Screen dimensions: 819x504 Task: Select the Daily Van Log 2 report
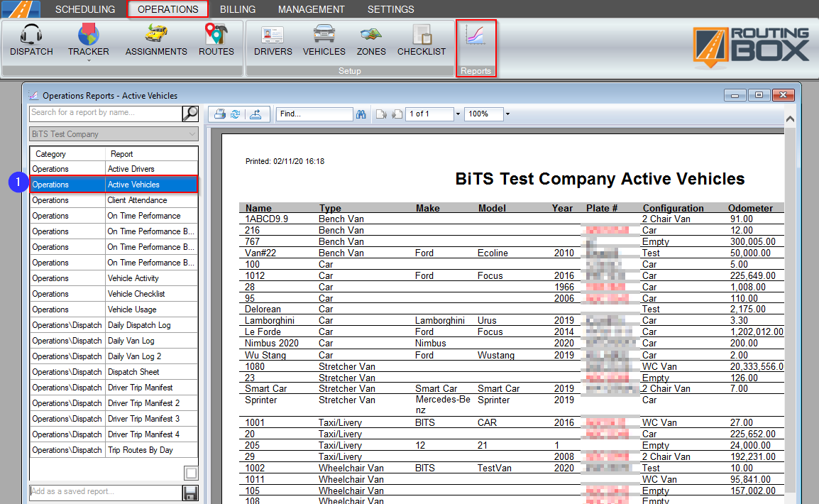coord(114,356)
